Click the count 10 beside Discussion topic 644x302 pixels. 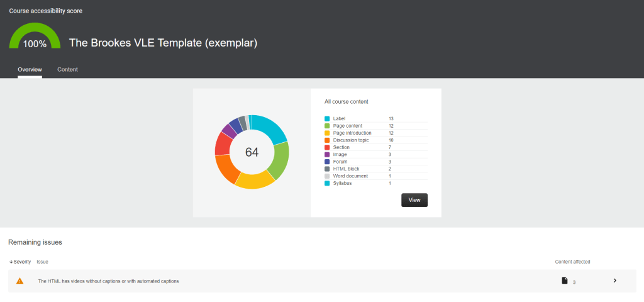click(391, 140)
